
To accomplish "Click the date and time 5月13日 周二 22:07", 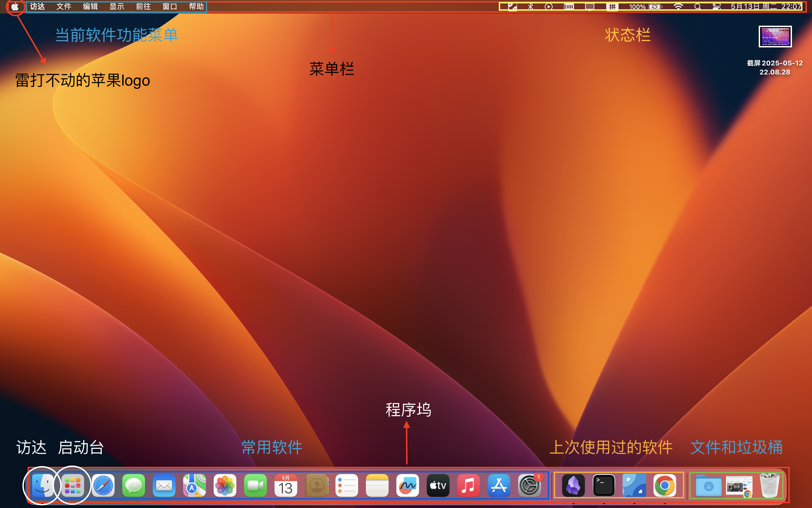I will [766, 7].
